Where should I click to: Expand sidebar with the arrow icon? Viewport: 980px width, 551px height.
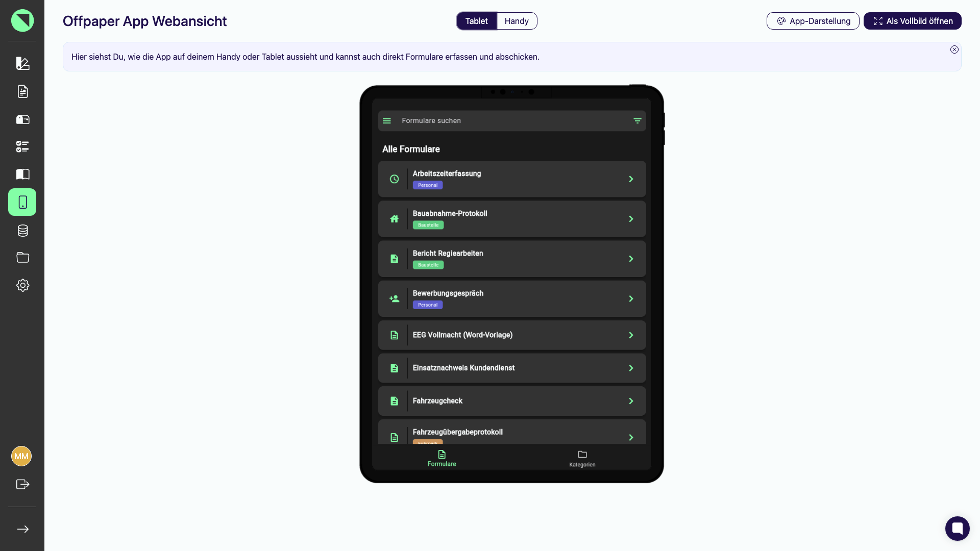point(22,529)
